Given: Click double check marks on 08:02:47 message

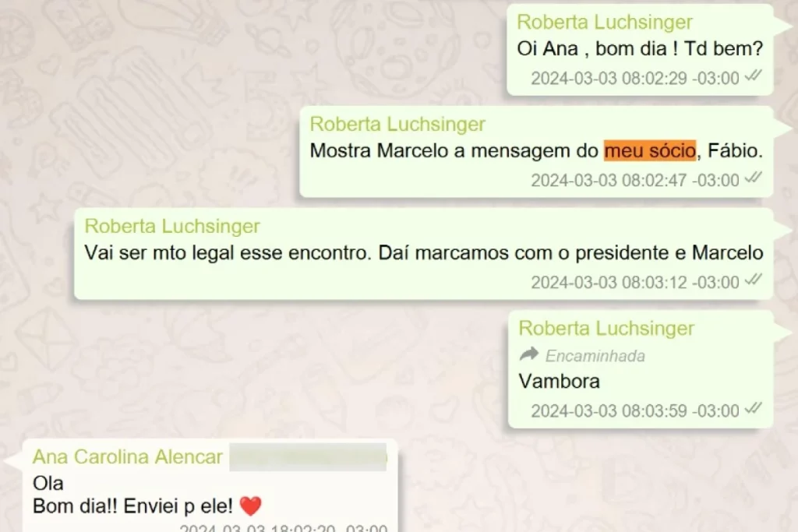Looking at the screenshot, I should pyautogui.click(x=754, y=178).
